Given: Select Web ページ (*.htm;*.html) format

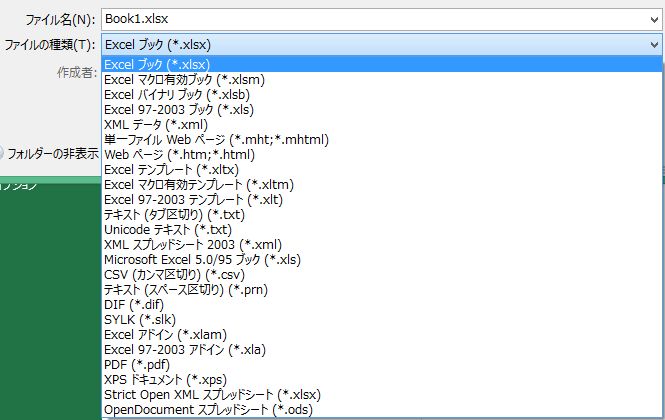Looking at the screenshot, I should pos(382,155).
